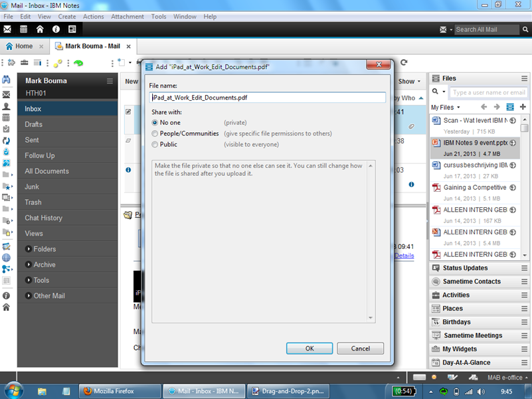Click the plus icon to add file
Image resolution: width=532 pixels, height=399 pixels.
tap(523, 107)
